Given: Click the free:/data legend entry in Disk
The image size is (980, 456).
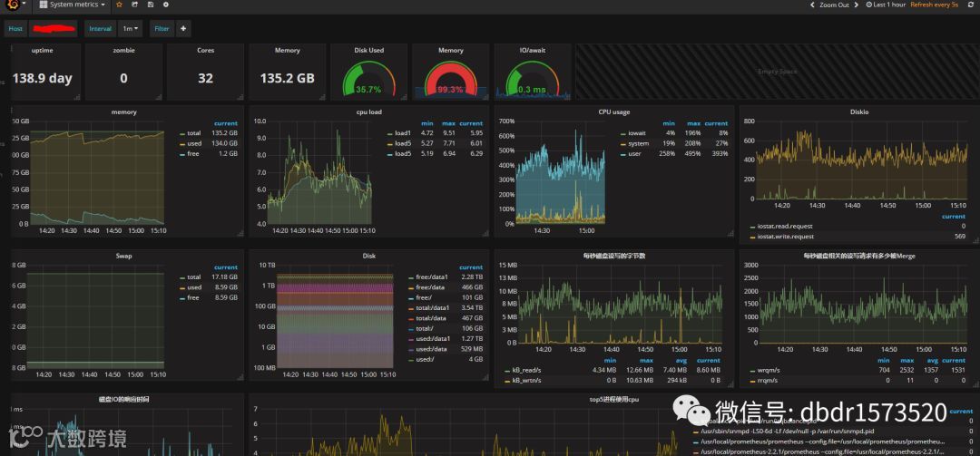Looking at the screenshot, I should tap(431, 287).
